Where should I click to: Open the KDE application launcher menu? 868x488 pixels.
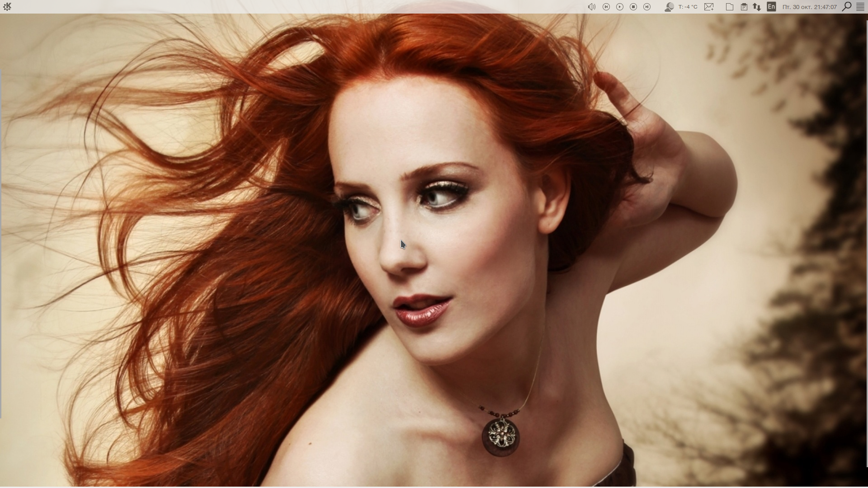(x=7, y=7)
